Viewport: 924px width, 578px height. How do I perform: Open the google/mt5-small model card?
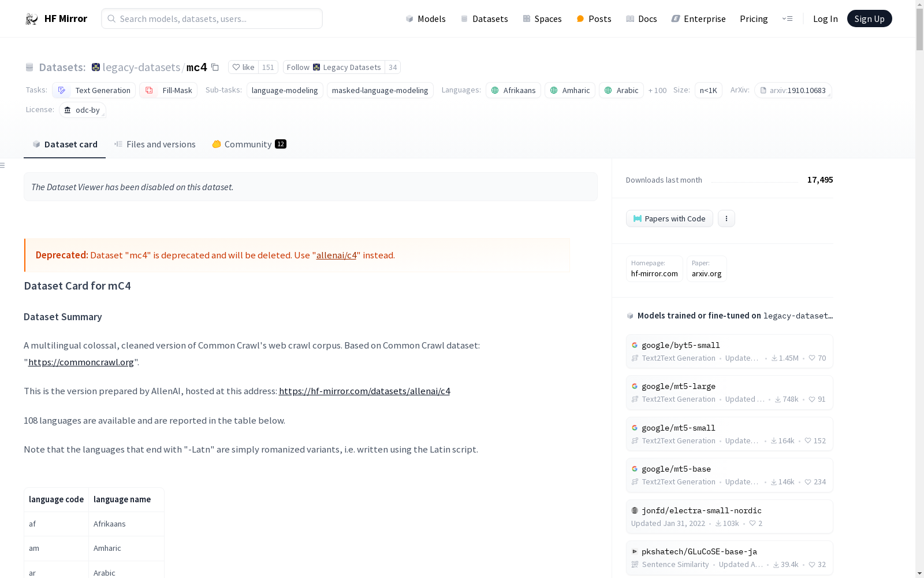[x=729, y=433]
